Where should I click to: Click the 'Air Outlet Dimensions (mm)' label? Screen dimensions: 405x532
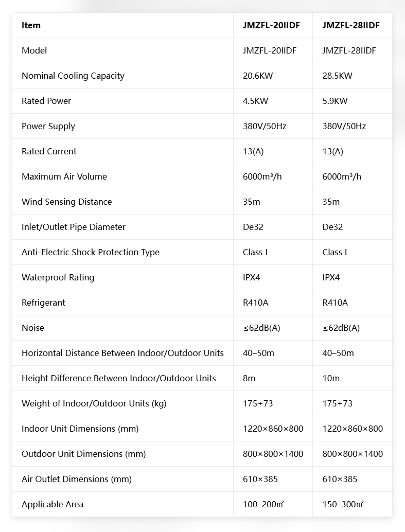coord(77,479)
